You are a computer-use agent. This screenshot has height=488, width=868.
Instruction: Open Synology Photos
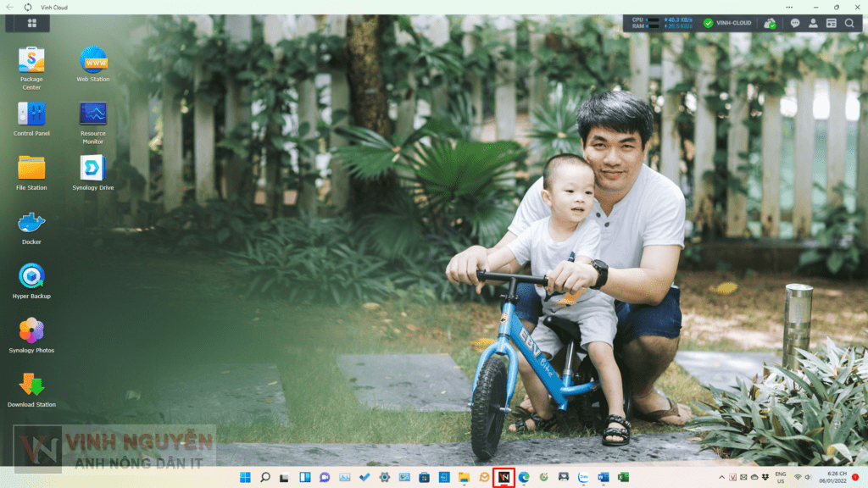31,331
